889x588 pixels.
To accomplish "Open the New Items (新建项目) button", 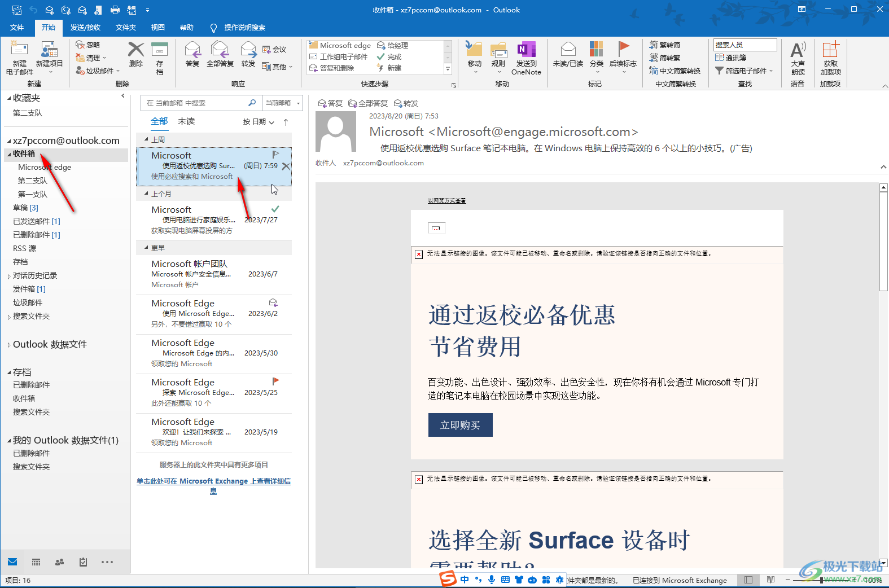I will click(49, 58).
